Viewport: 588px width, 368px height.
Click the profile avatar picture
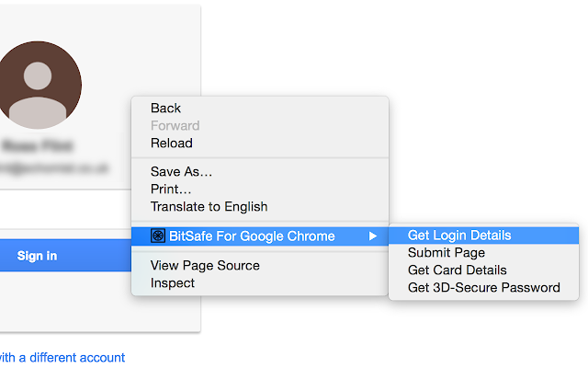[x=39, y=84]
